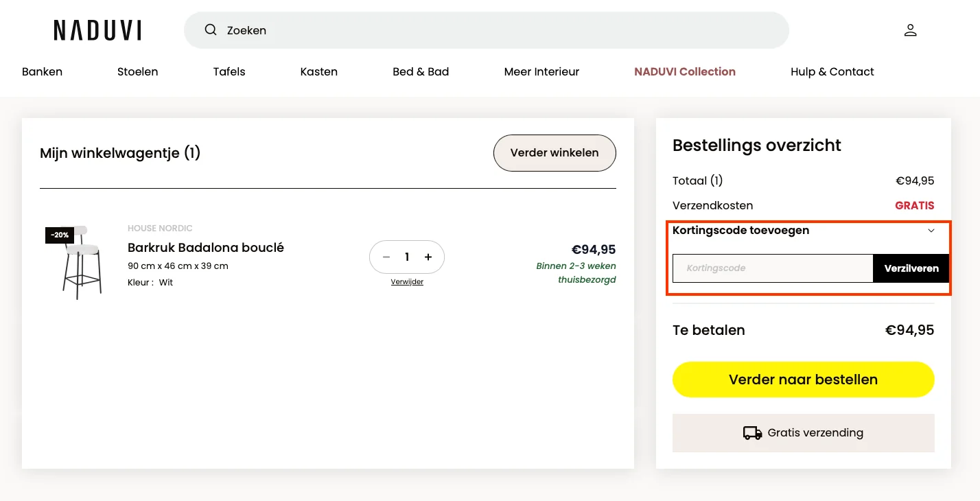Click the Verder naar bestellen button
The width and height of the screenshot is (980, 501).
803,379
